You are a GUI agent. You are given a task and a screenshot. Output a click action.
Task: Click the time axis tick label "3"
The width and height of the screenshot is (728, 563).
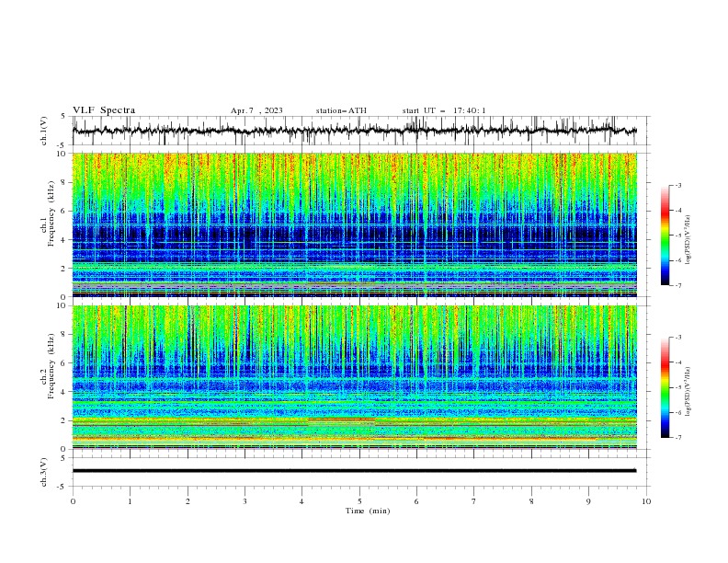tap(245, 501)
